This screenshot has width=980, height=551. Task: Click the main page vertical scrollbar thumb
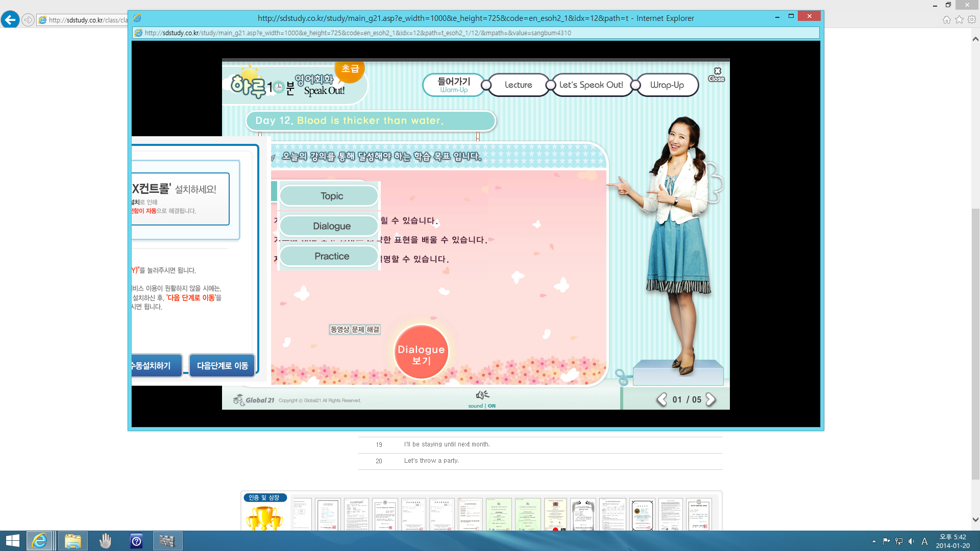point(975,344)
